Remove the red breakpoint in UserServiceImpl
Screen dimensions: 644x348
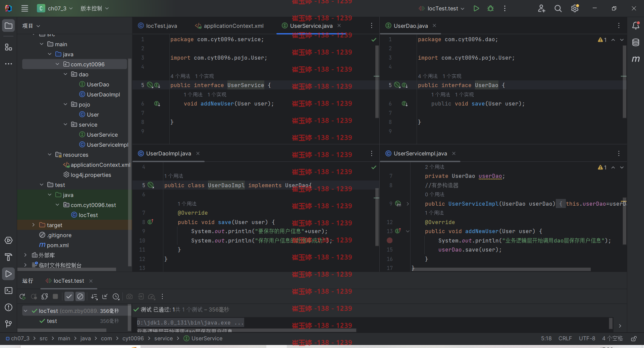389,240
